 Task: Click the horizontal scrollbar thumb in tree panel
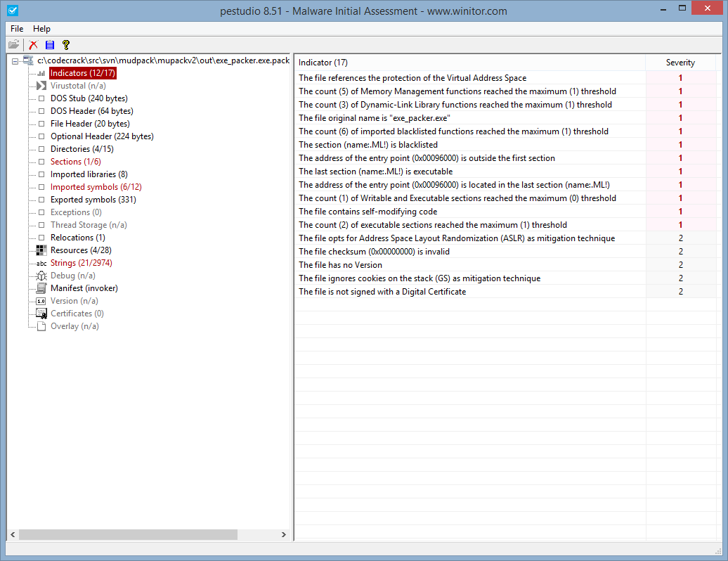tap(128, 534)
